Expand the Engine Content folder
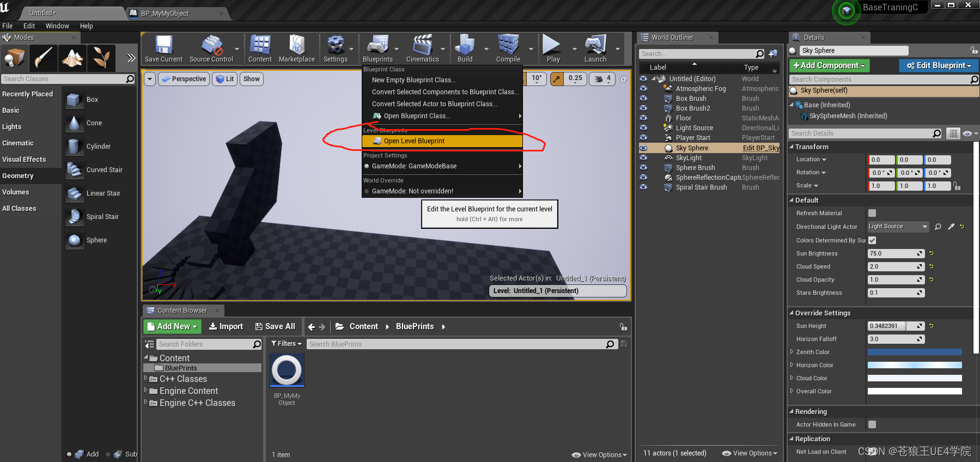The width and height of the screenshot is (980, 462). tap(145, 391)
